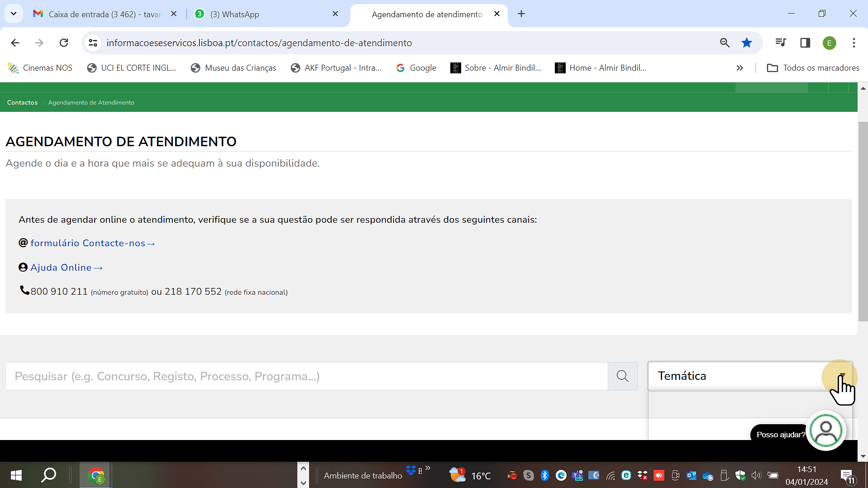Click the magnifier icon next to the Pesquisar field
This screenshot has width=868, height=488.
[622, 376]
